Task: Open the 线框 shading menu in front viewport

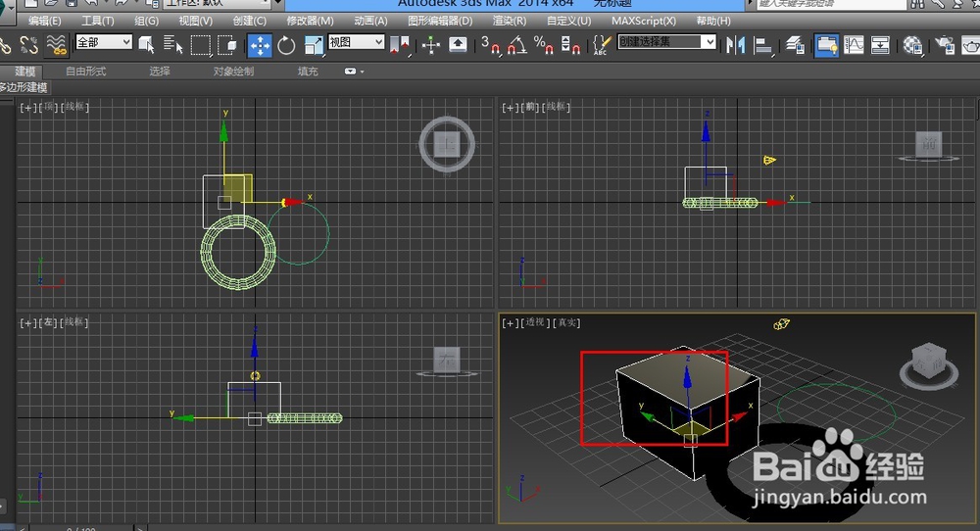Action: pos(557,108)
